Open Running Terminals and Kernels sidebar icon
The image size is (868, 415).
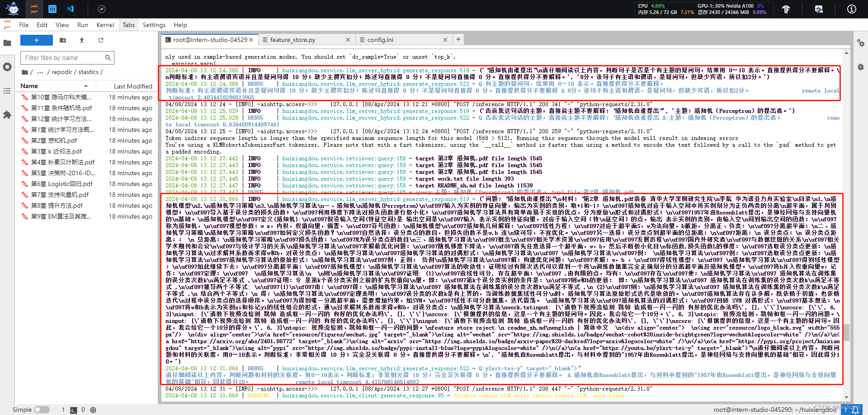pyautogui.click(x=7, y=67)
